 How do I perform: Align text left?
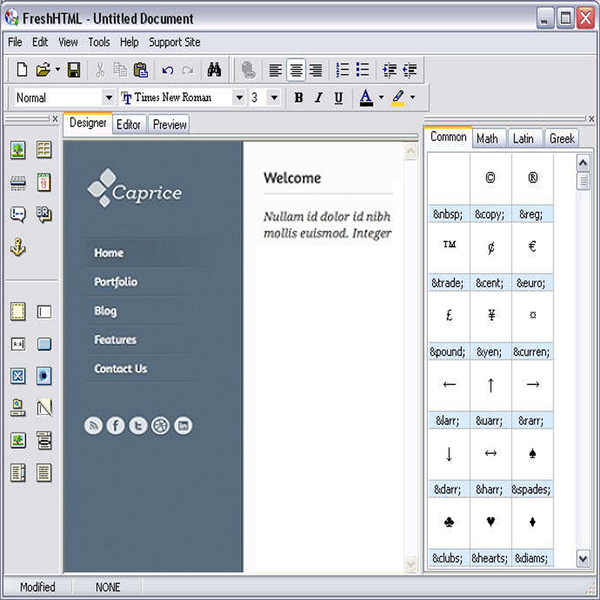tap(276, 70)
